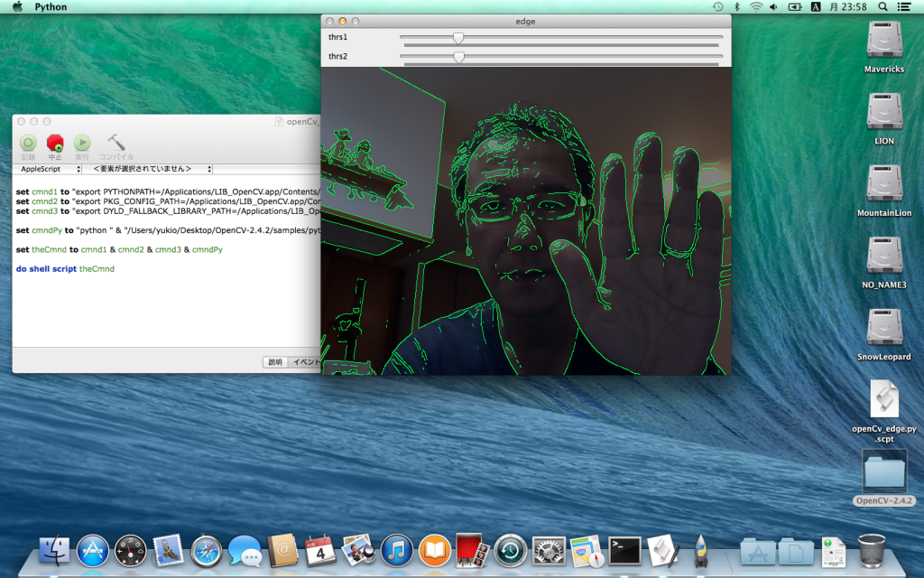The width and height of the screenshot is (924, 578).
Task: Open the Documents folder stack in Dock
Action: click(796, 552)
